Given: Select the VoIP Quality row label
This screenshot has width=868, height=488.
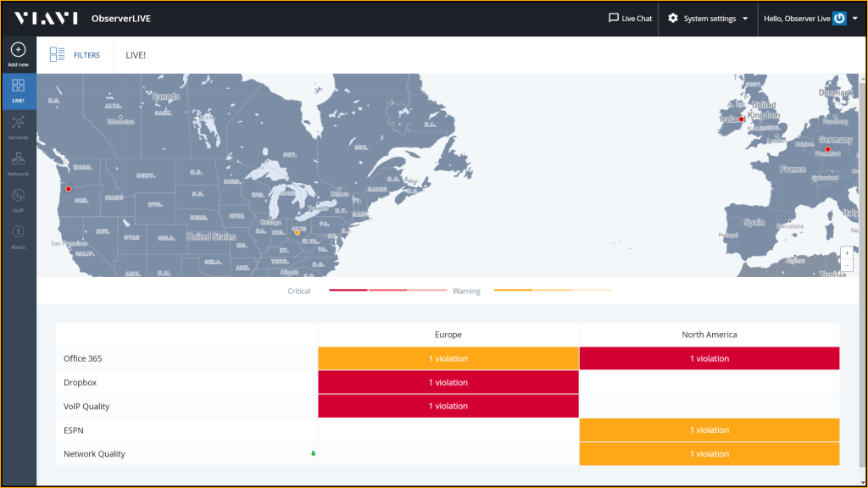Looking at the screenshot, I should [86, 406].
